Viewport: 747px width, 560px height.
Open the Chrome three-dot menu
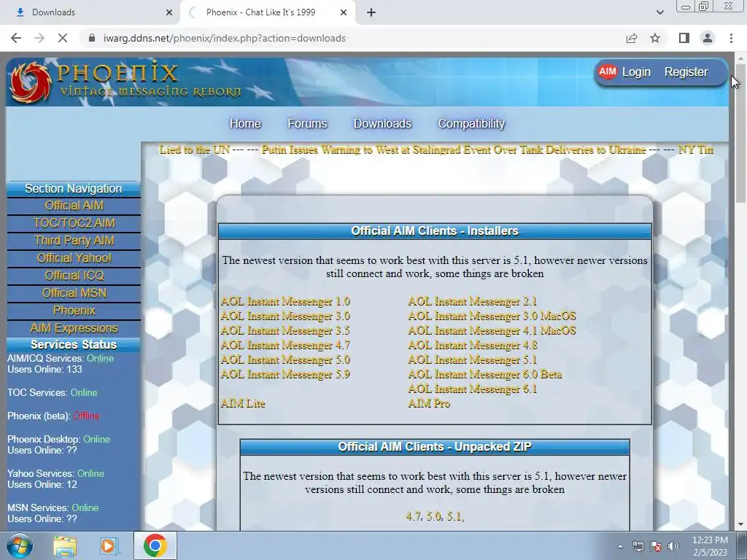tap(731, 38)
